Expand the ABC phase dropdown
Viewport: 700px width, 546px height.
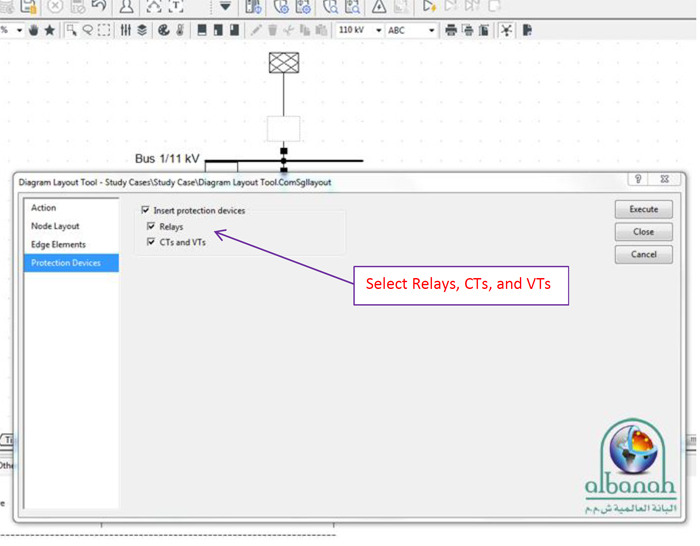point(431,30)
